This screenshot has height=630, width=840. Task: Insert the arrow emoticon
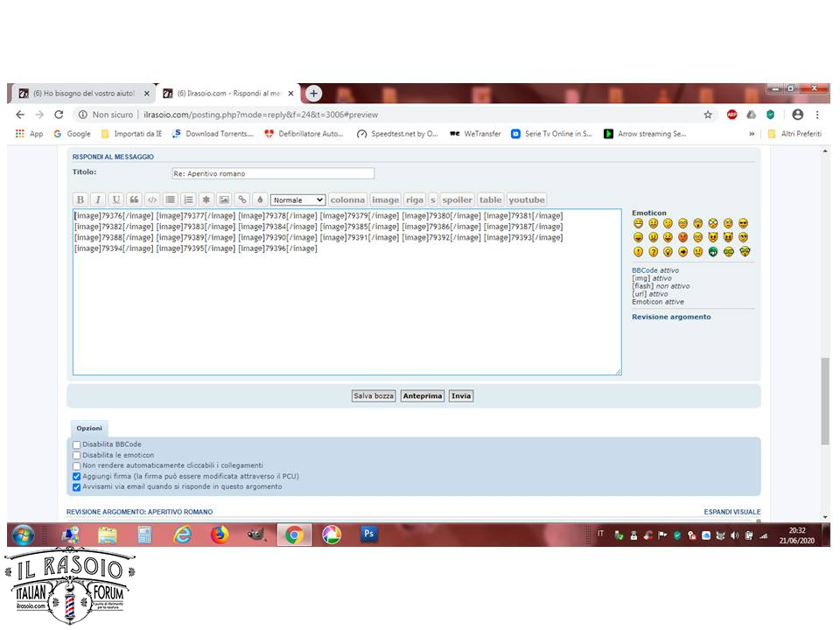click(x=683, y=252)
